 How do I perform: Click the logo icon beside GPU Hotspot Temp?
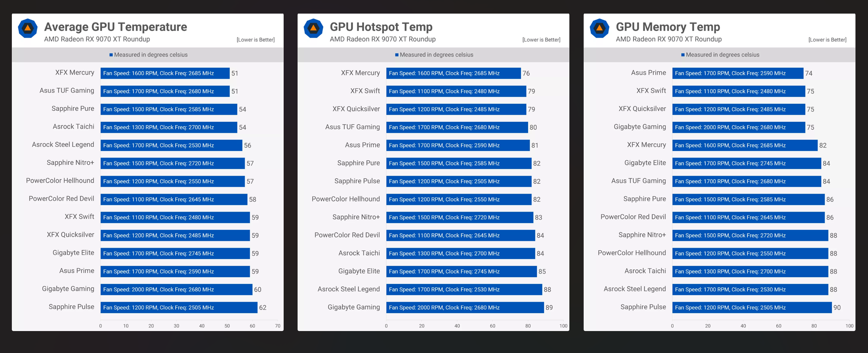[314, 28]
